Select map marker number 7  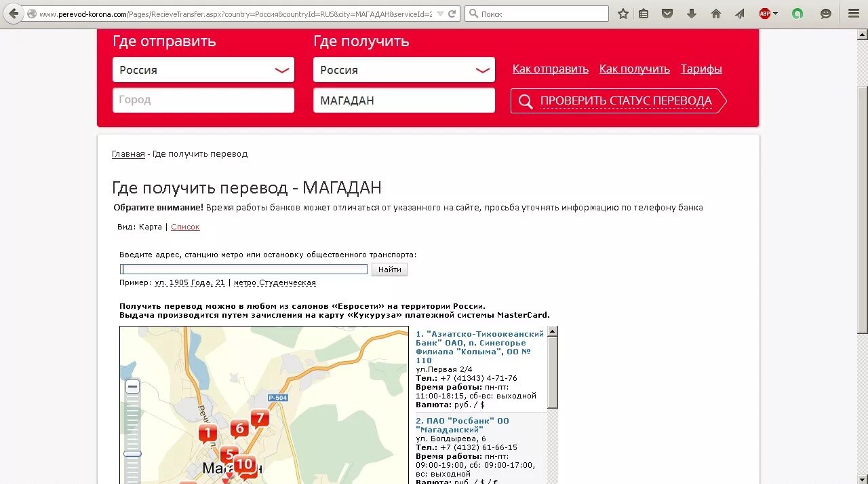[x=259, y=418]
